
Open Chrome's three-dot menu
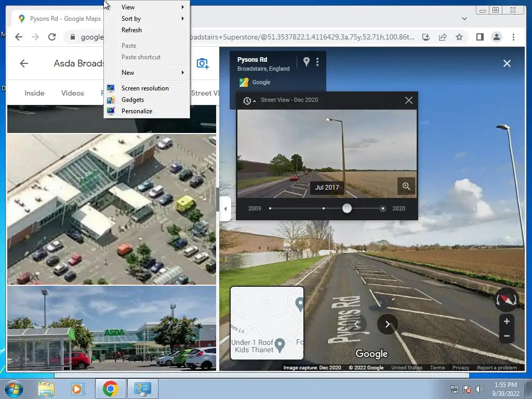pos(513,37)
